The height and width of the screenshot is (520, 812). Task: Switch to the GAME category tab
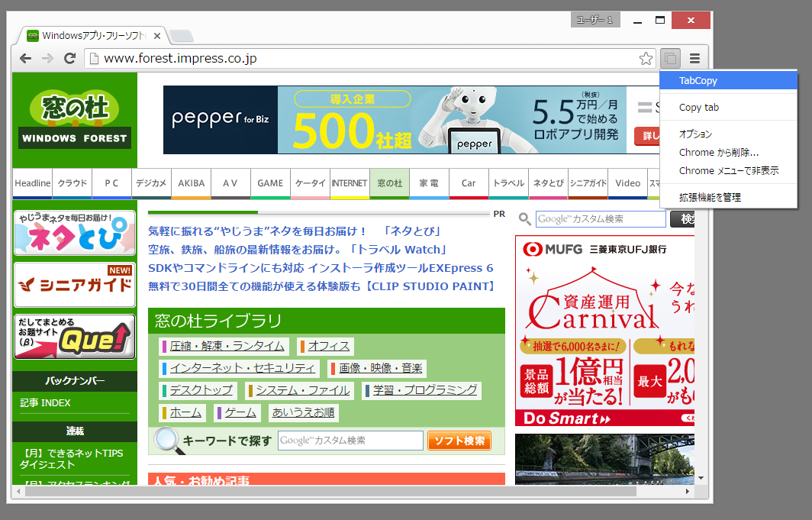[x=270, y=183]
